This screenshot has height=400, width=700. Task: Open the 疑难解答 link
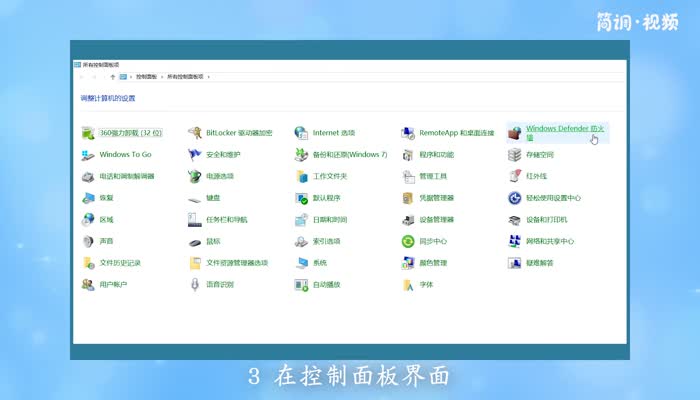539,263
